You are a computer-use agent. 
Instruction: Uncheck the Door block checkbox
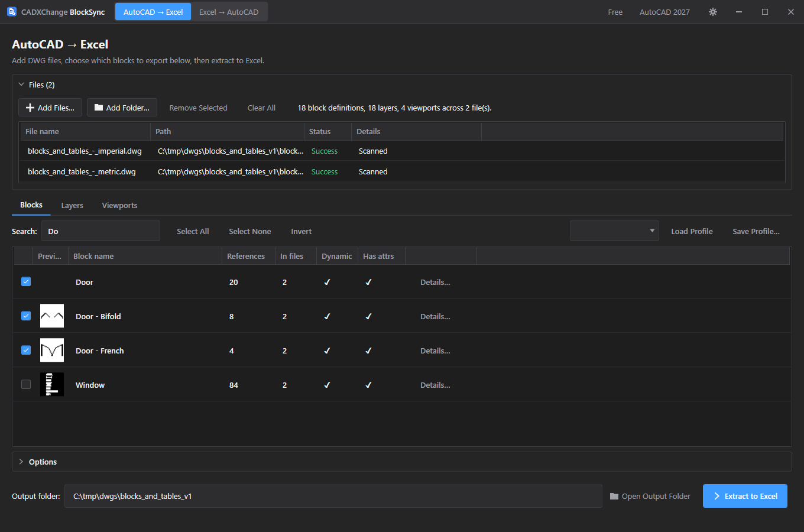point(26,281)
